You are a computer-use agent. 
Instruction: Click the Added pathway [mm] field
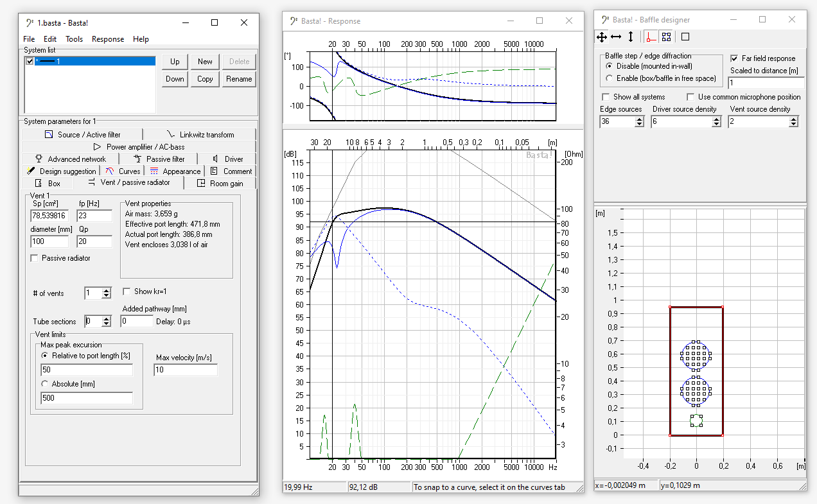(137, 321)
